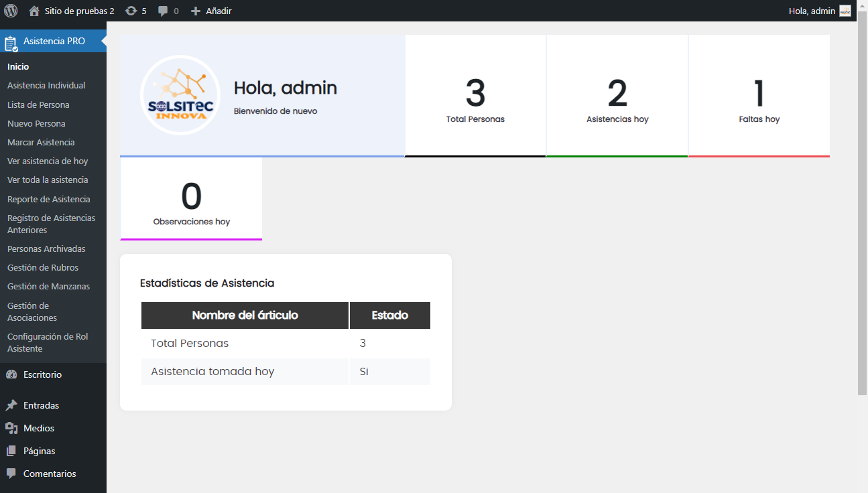868x493 pixels.
Task: Click the plus icon next to Añadir
Action: tap(196, 11)
